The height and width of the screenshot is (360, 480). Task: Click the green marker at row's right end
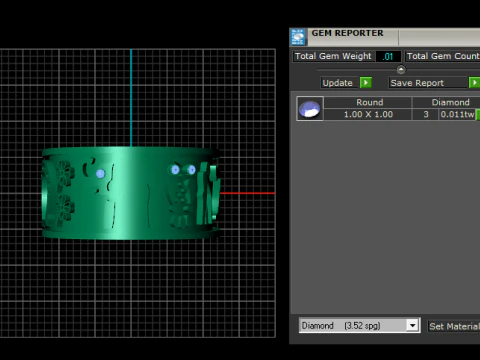point(478,114)
